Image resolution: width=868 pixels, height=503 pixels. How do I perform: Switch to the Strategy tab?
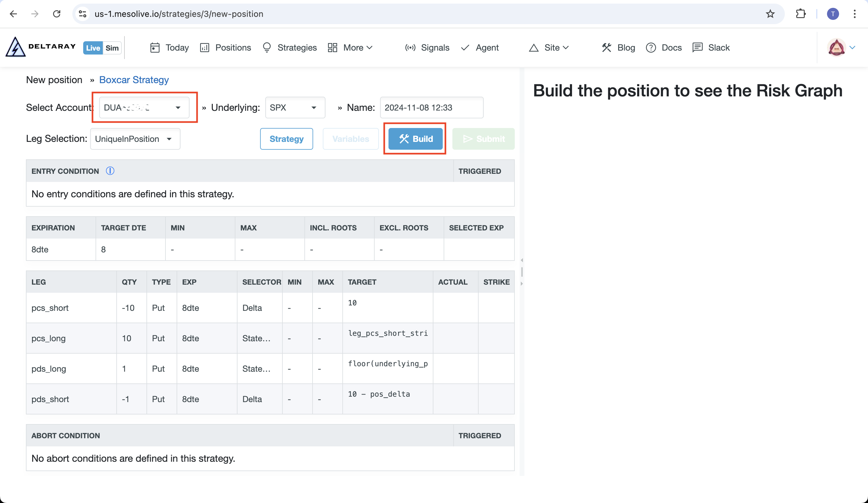click(x=286, y=139)
